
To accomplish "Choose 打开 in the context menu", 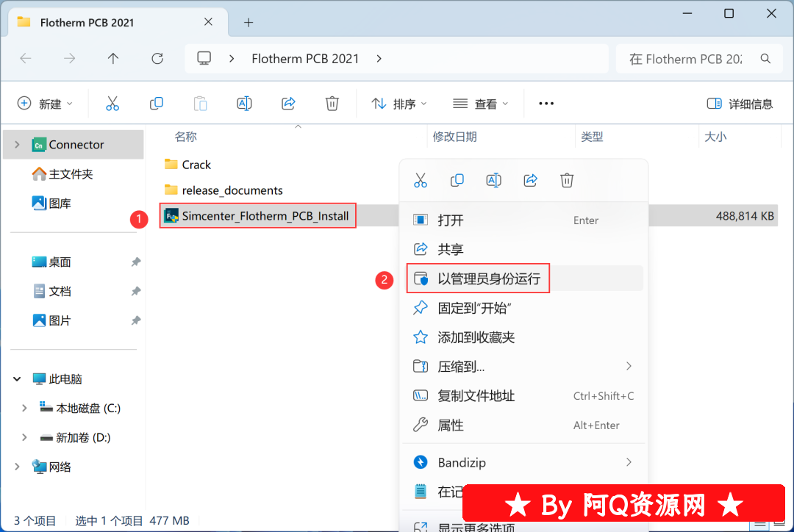I will pos(525,220).
